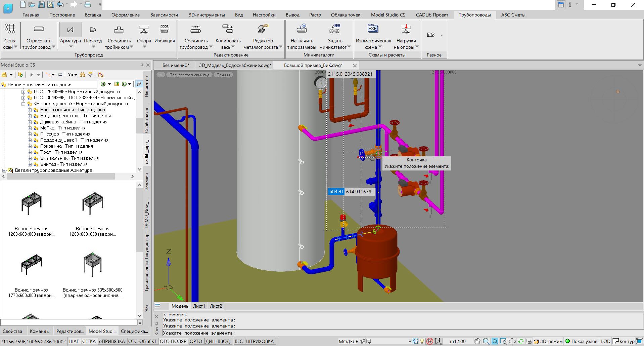The image size is (644, 346).
Task: Toggle ОРТО mode in status bar
Action: [196, 341]
